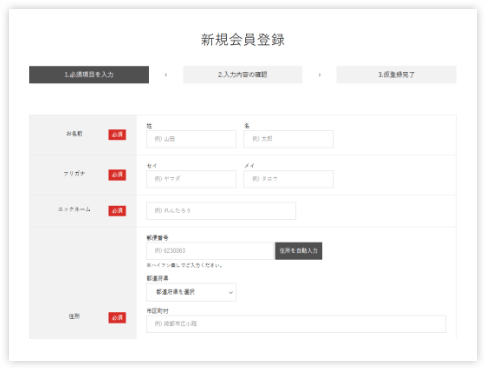Click the 新規会員登録 page heading
The height and width of the screenshot is (370, 486).
coord(243,40)
